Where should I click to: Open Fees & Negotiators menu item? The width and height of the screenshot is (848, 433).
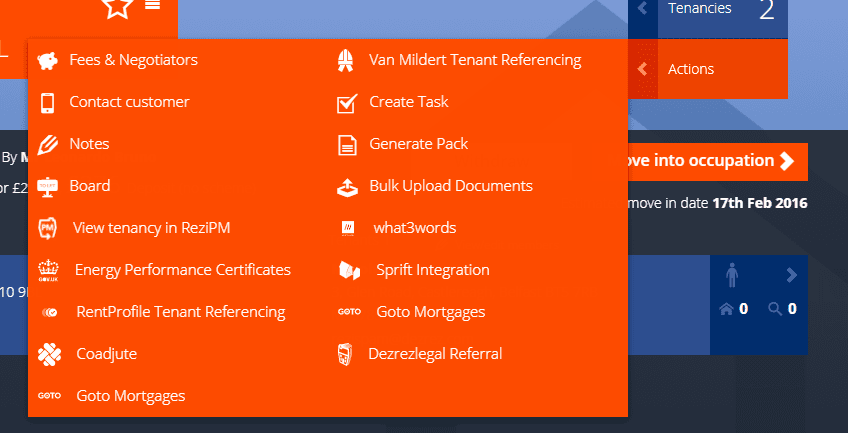pos(134,60)
